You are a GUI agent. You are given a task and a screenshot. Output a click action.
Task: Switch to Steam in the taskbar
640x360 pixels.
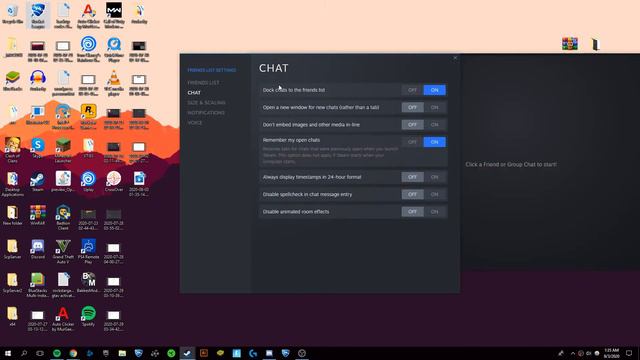coord(187,353)
